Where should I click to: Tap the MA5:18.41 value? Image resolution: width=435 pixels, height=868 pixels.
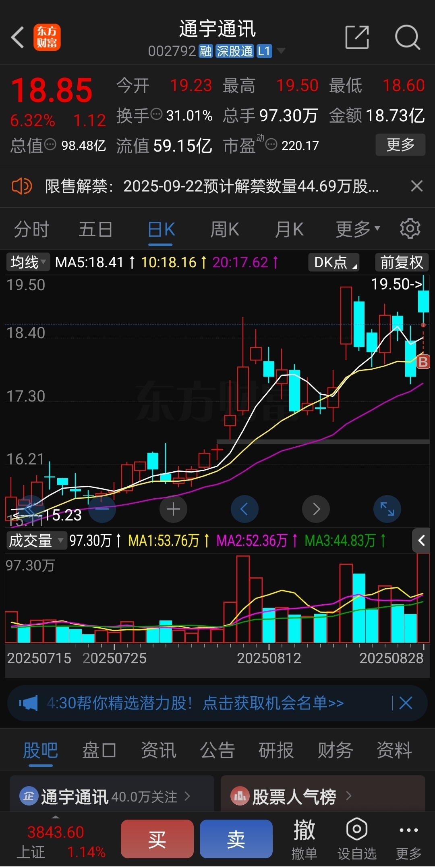89,262
